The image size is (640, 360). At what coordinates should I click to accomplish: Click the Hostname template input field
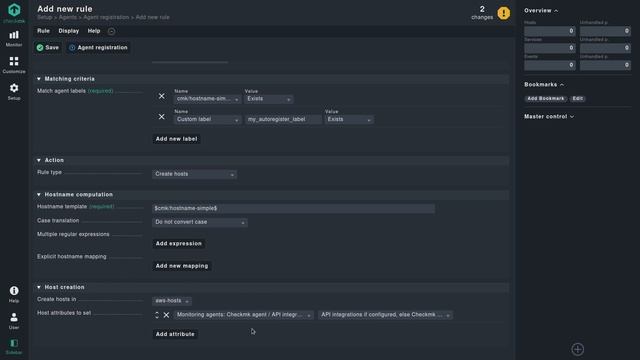pos(293,209)
